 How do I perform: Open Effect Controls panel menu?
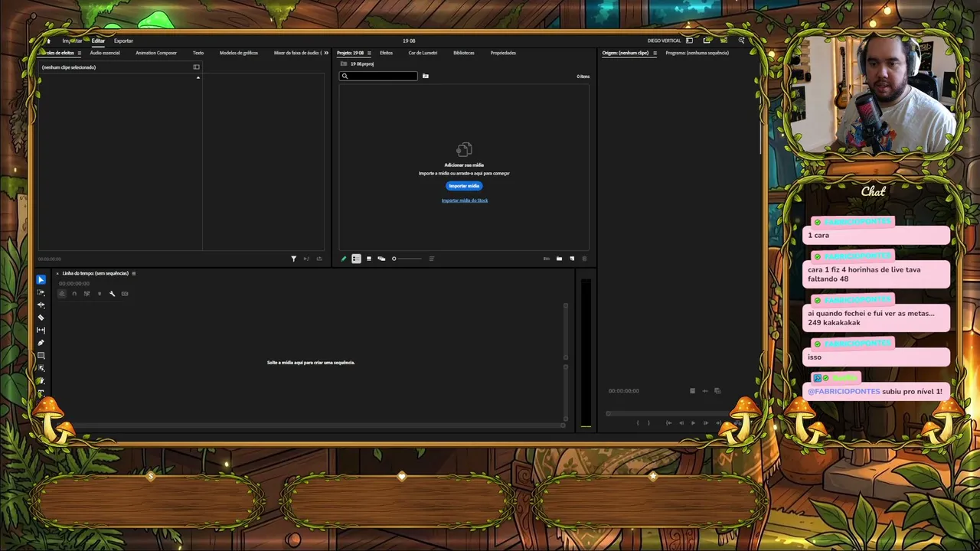pos(79,53)
